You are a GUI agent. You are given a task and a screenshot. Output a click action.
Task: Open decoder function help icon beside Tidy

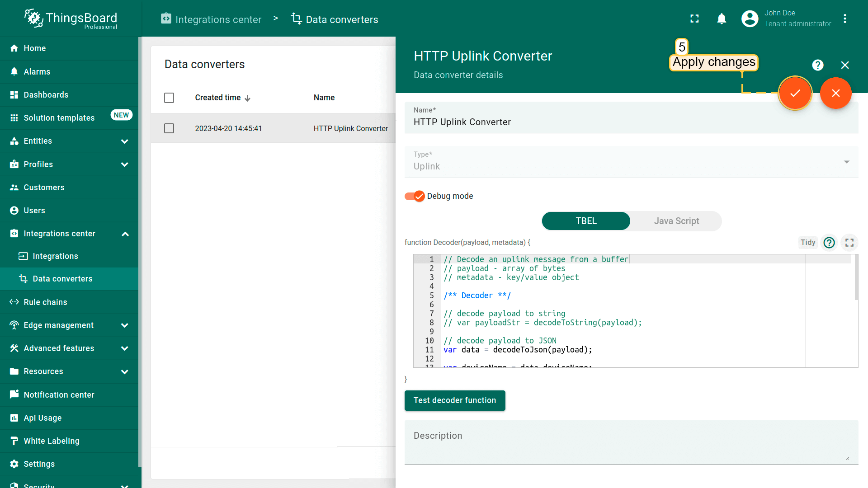pos(829,243)
